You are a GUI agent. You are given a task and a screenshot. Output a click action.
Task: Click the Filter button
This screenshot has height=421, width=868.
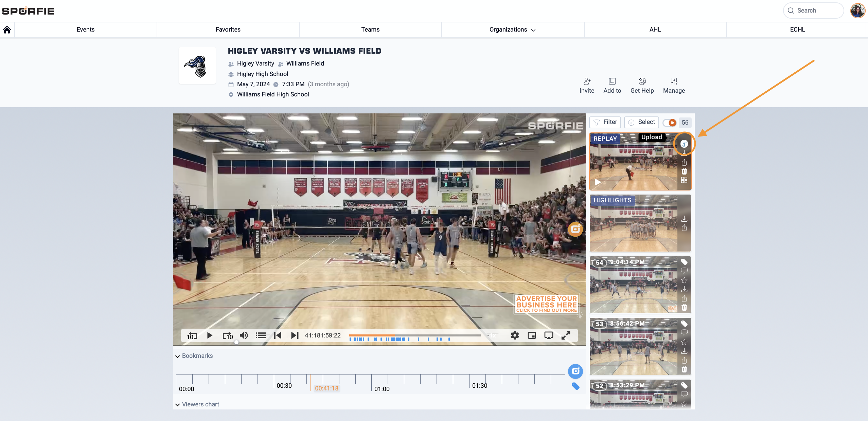click(x=605, y=122)
